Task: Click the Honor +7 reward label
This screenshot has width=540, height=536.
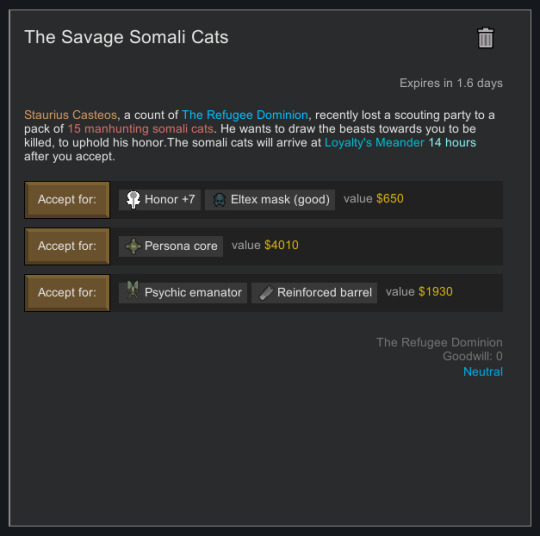Action: (x=170, y=199)
